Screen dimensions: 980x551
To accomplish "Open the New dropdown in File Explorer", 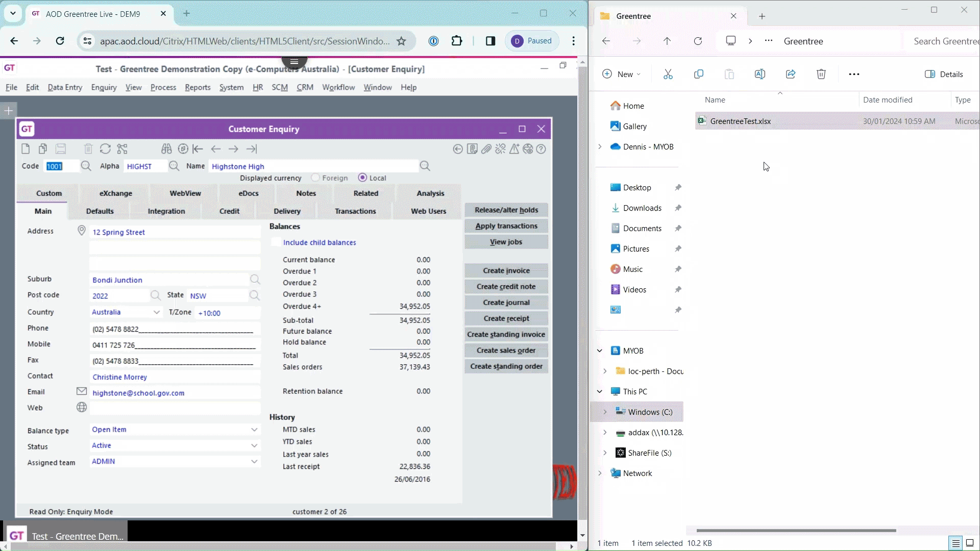I will 622,74.
